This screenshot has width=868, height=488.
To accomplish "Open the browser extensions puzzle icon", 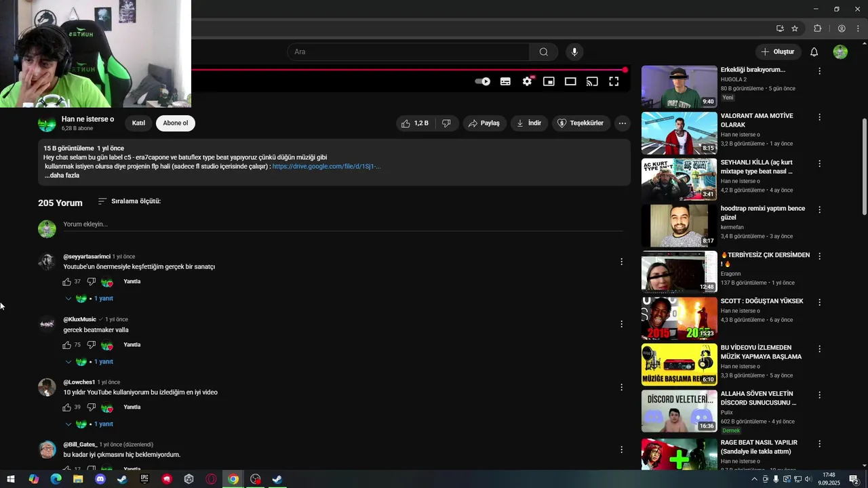I will click(817, 28).
